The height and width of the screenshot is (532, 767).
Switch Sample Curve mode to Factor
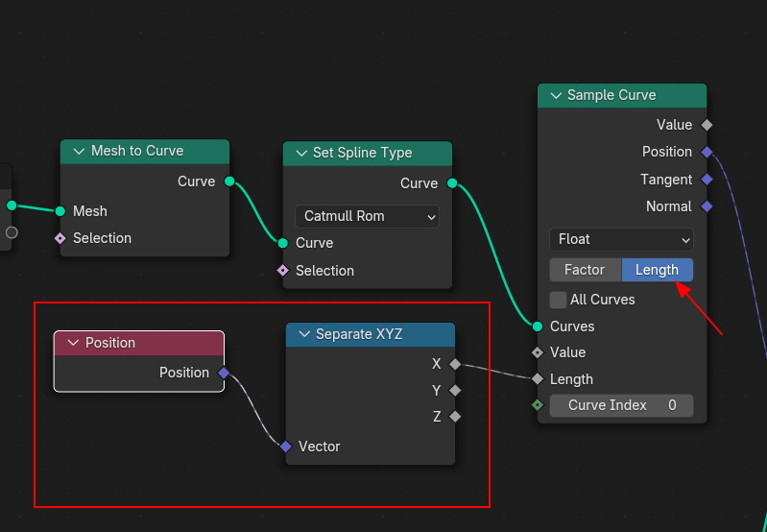(x=585, y=270)
